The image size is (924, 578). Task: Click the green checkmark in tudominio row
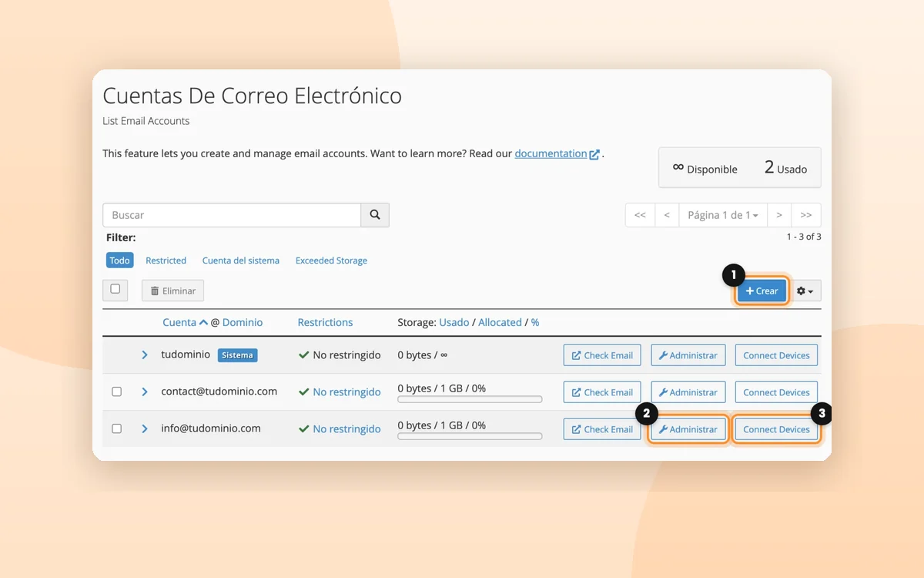coord(303,355)
